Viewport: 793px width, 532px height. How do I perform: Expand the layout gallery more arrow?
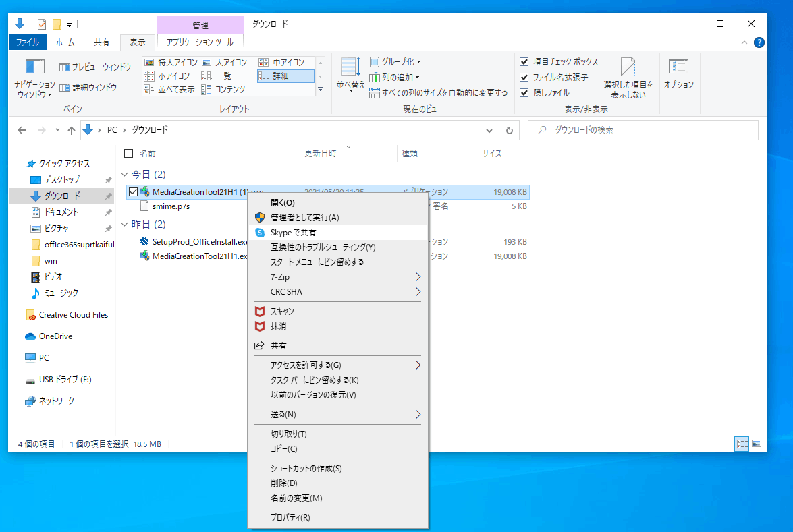pyautogui.click(x=320, y=90)
